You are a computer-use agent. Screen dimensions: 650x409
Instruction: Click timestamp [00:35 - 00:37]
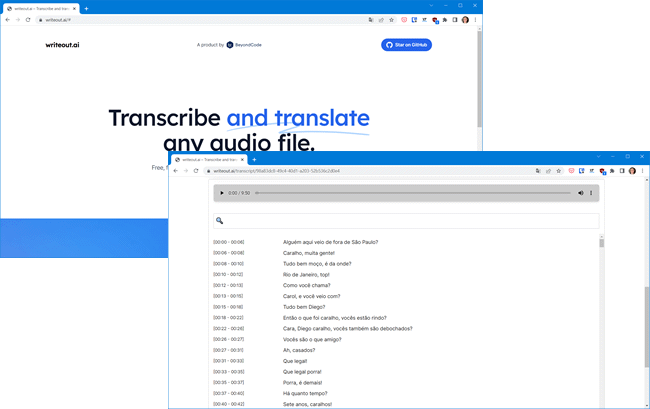click(x=229, y=382)
